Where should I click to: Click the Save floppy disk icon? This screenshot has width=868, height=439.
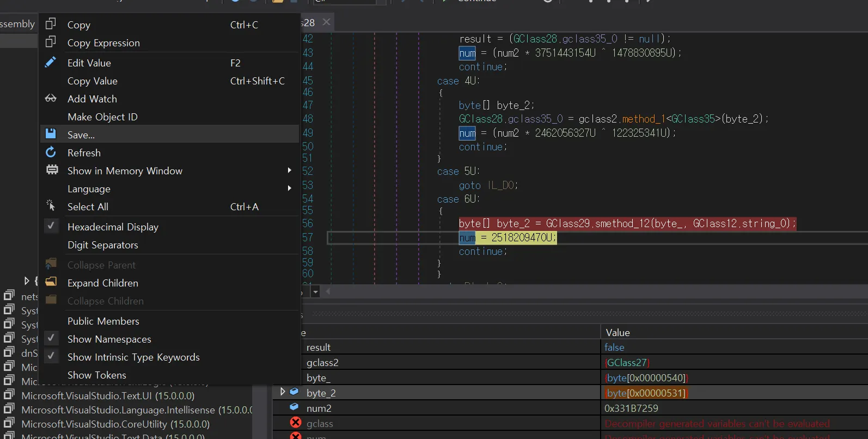pos(51,134)
